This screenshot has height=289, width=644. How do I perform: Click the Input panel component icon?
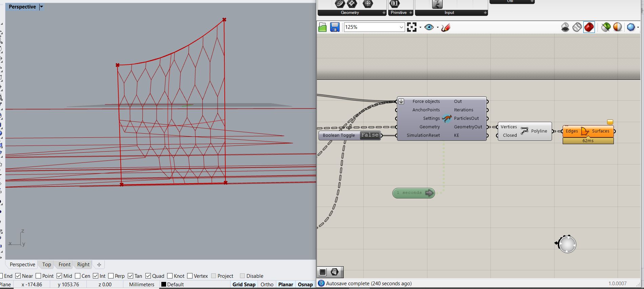pyautogui.click(x=437, y=4)
